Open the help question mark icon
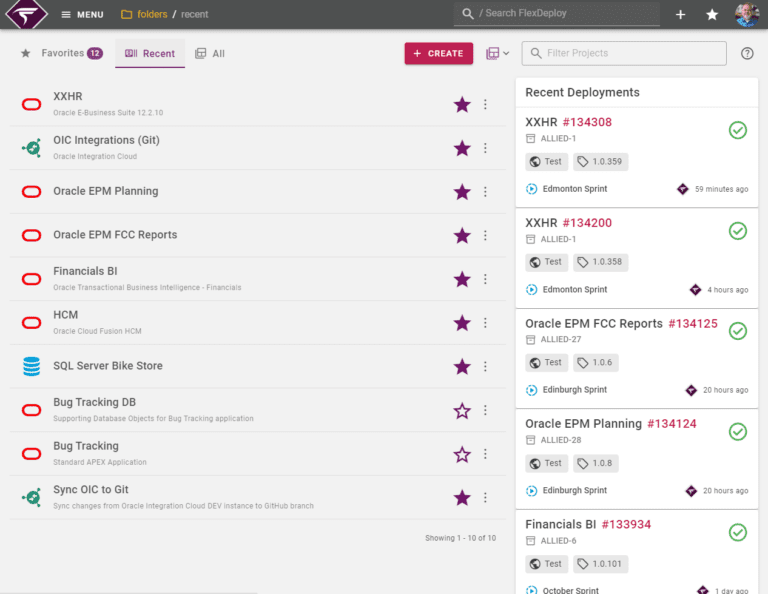Viewport: 768px width, 594px height. click(747, 53)
